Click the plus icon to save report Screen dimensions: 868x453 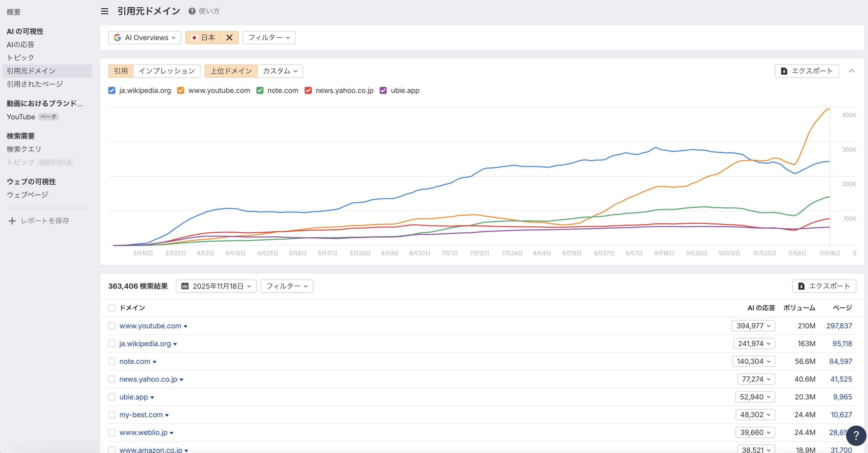point(12,221)
